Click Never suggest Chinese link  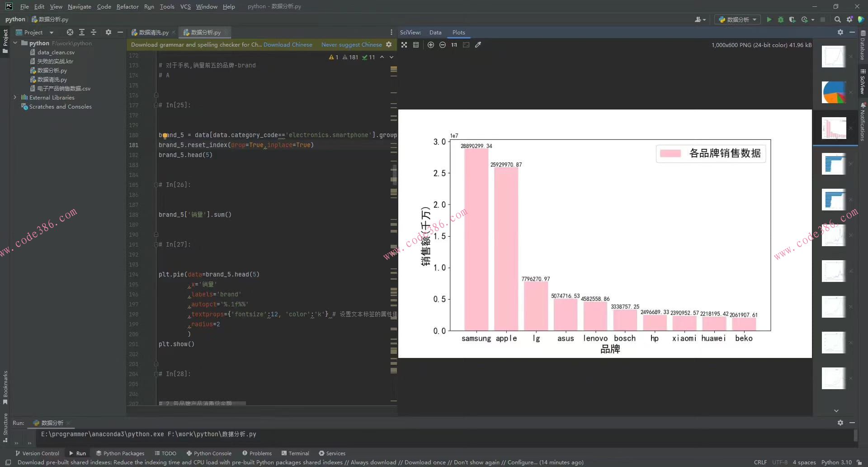[x=351, y=44]
